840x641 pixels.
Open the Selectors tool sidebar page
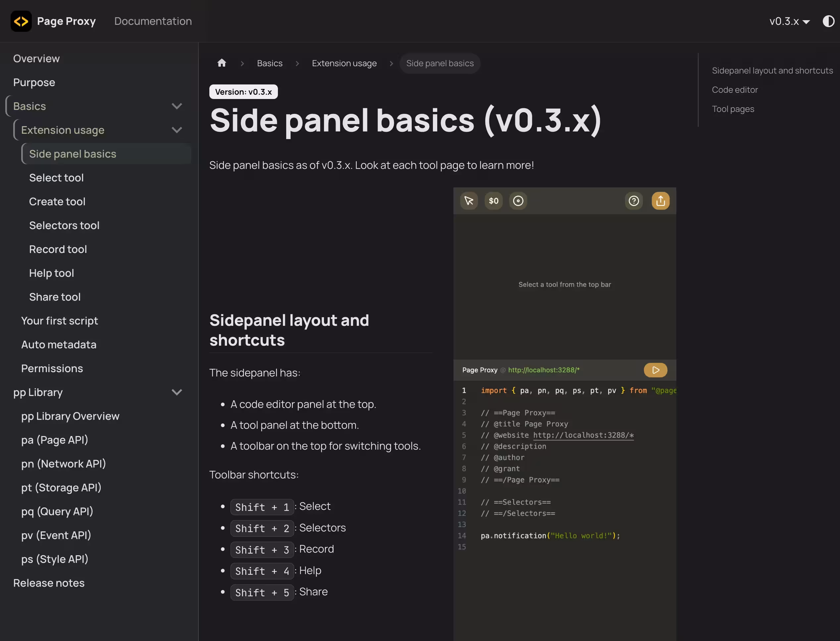coord(64,225)
